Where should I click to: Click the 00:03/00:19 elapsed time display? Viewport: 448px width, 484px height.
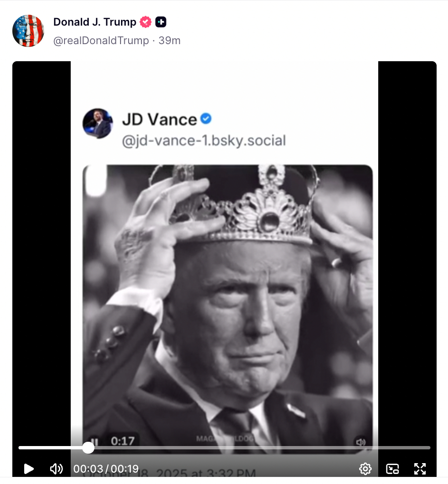pos(106,469)
